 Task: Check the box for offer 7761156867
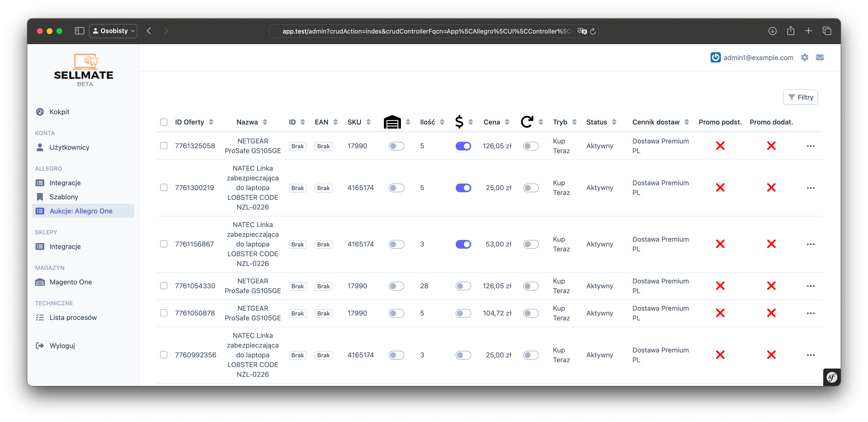tap(164, 244)
